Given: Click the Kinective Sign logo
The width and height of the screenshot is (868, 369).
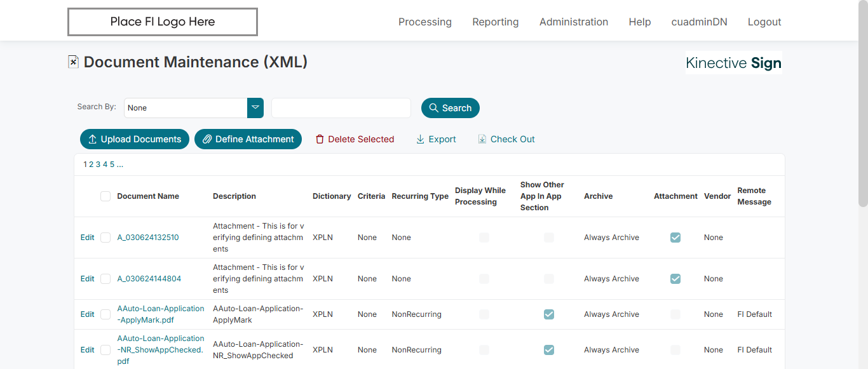Looking at the screenshot, I should pyautogui.click(x=733, y=63).
